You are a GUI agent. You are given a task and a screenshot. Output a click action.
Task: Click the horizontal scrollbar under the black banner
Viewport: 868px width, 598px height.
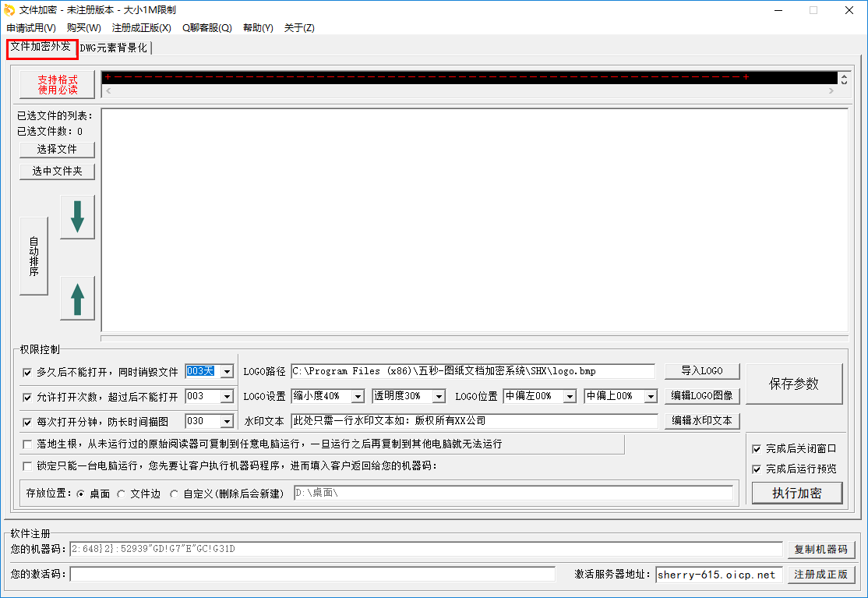469,90
